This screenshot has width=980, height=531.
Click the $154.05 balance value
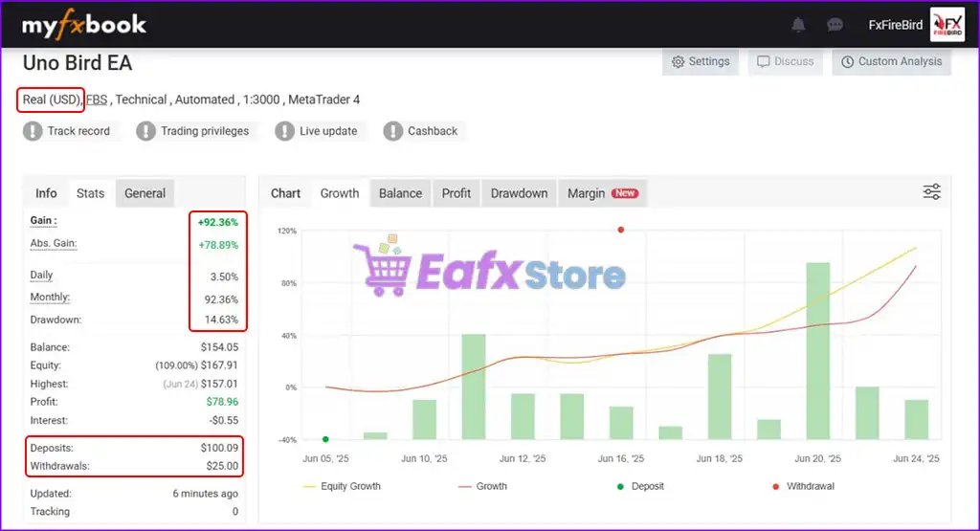click(219, 347)
